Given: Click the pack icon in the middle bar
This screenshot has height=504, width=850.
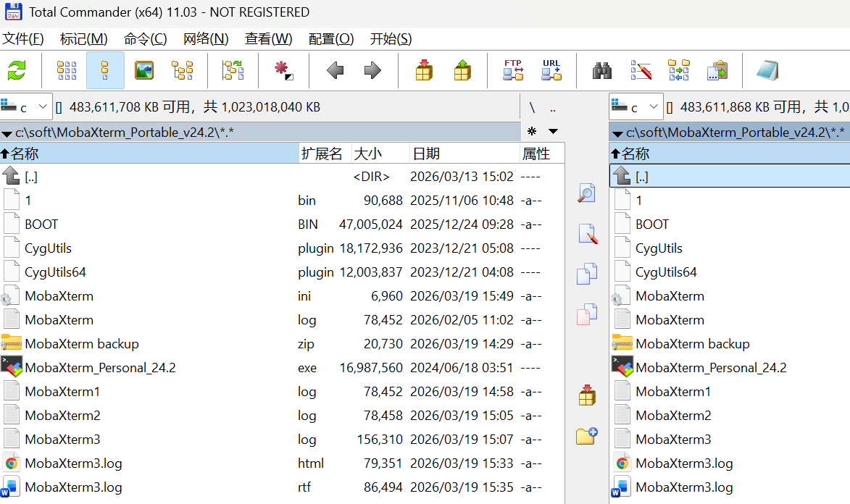Looking at the screenshot, I should coord(587,395).
